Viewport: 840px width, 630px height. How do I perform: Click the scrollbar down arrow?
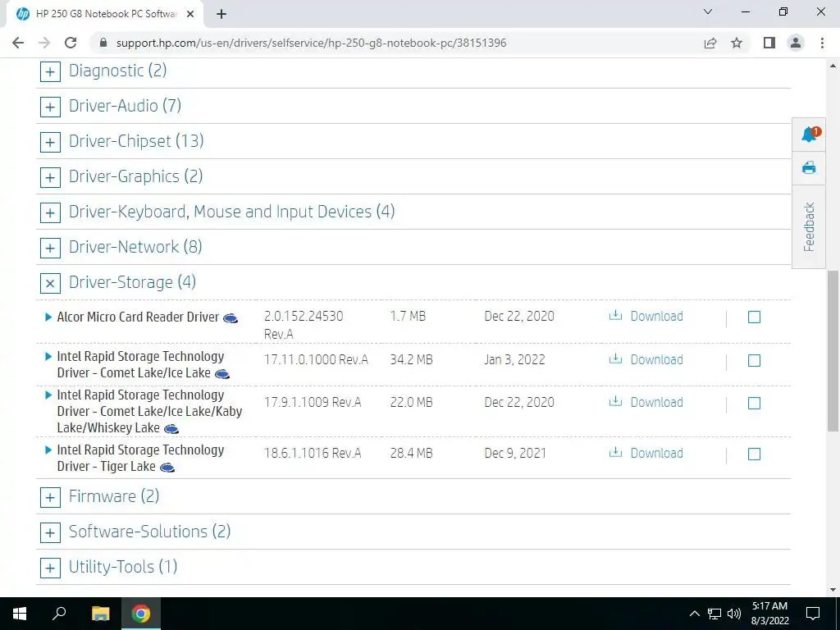[833, 590]
